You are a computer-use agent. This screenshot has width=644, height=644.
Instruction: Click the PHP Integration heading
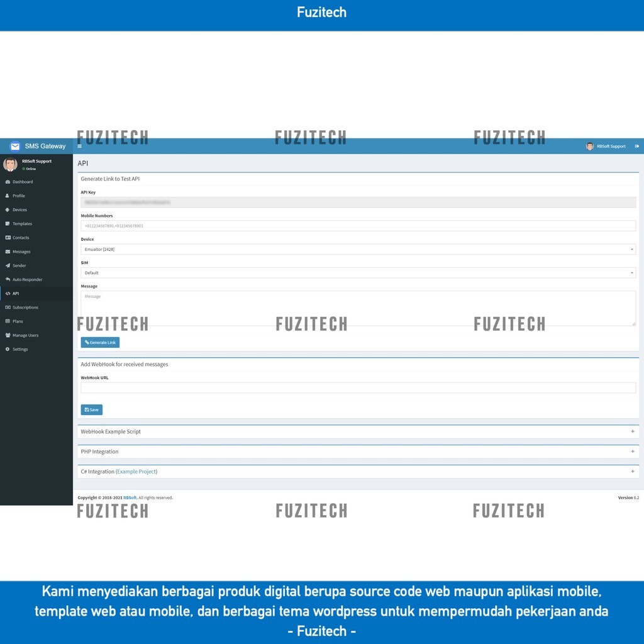99,452
